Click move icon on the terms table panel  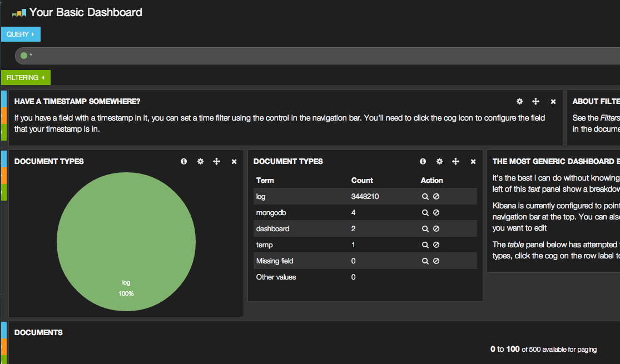[455, 161]
